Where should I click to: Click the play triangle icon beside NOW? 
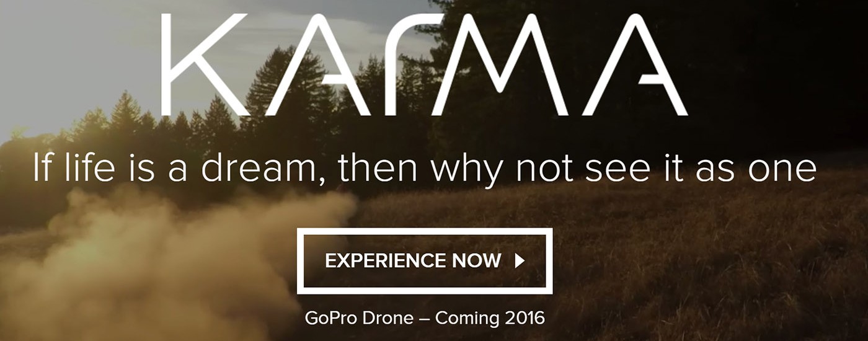pos(520,261)
